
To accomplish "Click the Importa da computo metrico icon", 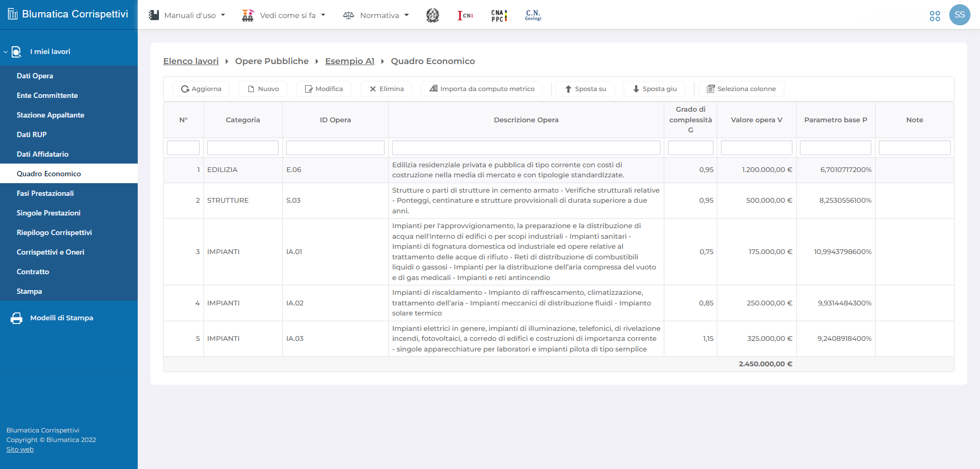I will click(433, 88).
